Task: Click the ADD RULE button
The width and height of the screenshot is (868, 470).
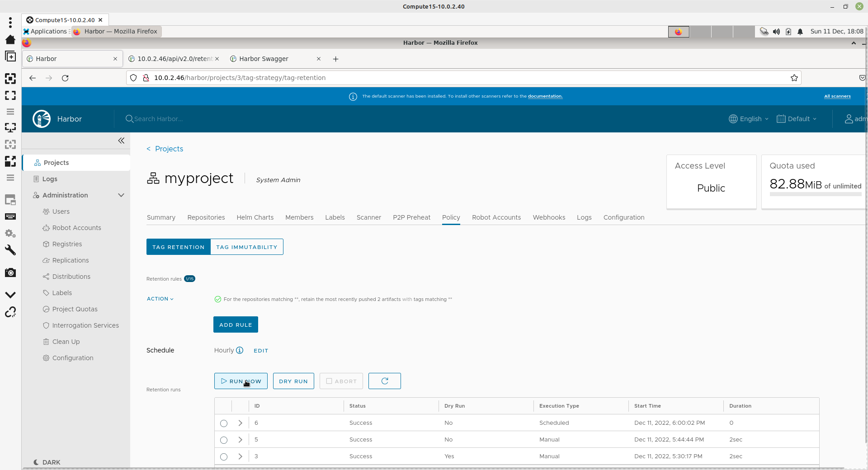Action: tap(236, 324)
